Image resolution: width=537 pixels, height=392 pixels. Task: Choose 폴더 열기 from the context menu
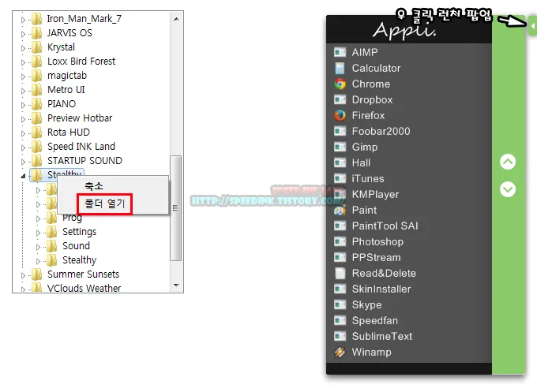[x=105, y=203]
